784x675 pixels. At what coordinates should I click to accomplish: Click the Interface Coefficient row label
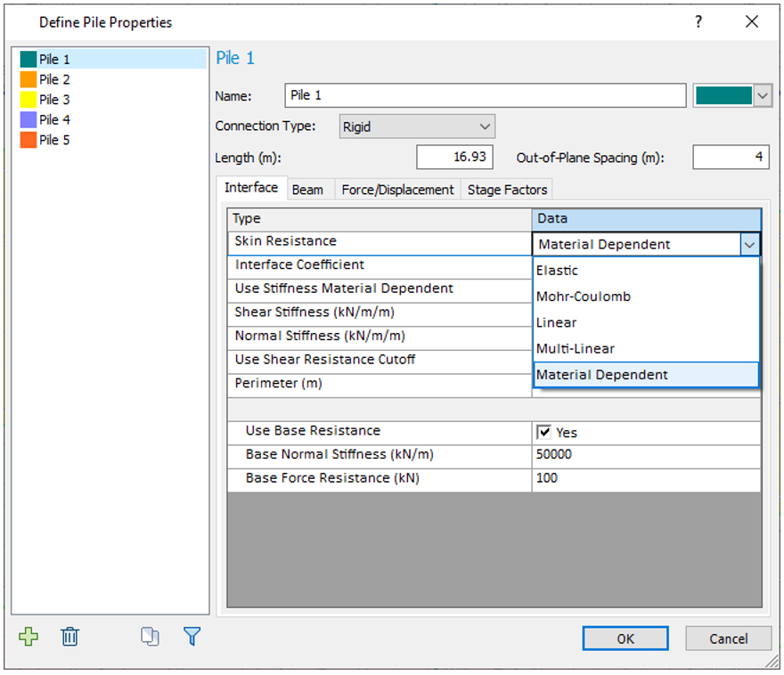pos(299,264)
